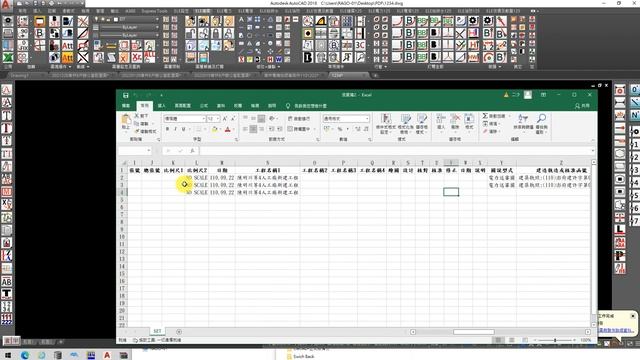Toggle Merge and Center in Excel
The width and height of the screenshot is (640, 360).
(x=299, y=129)
